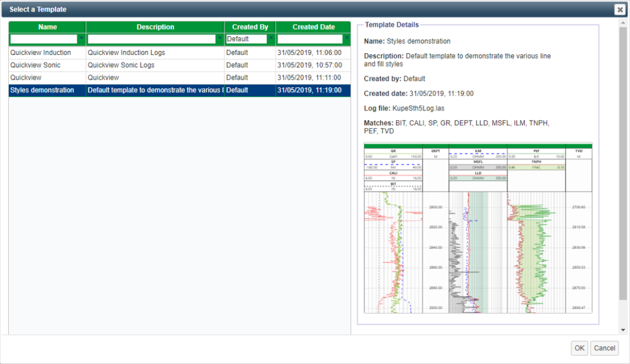Clear the Description filter with its x icon
Screen dimensions: 630x364
click(220, 38)
